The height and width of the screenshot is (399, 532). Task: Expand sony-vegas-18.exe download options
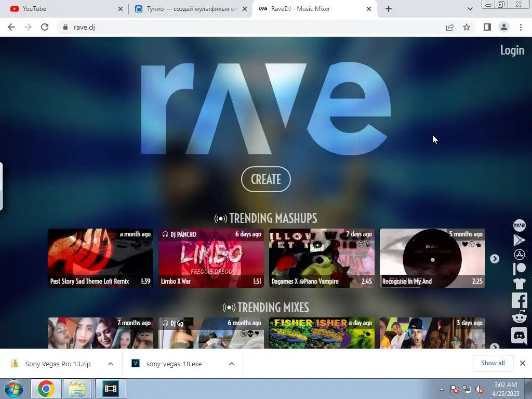[x=232, y=364]
